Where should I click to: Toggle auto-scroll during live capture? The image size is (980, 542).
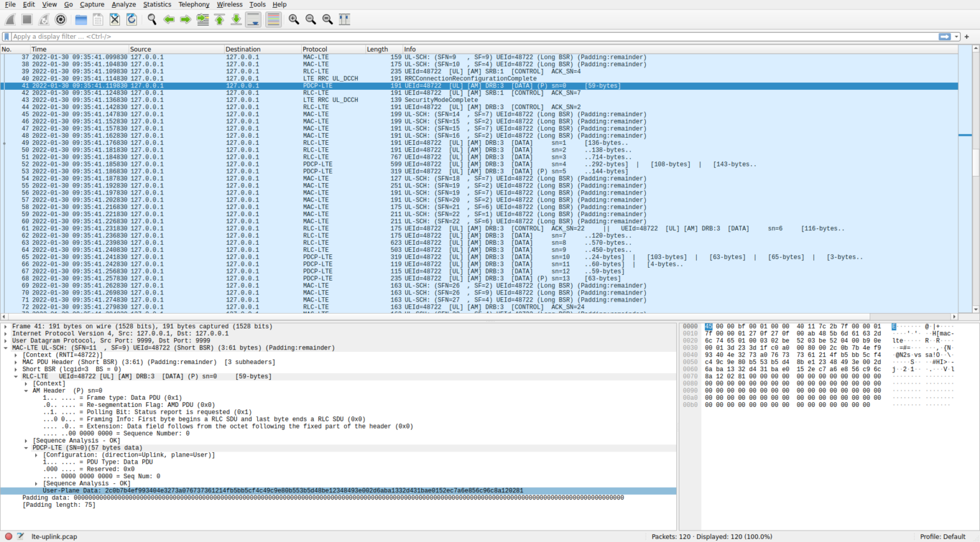click(253, 20)
